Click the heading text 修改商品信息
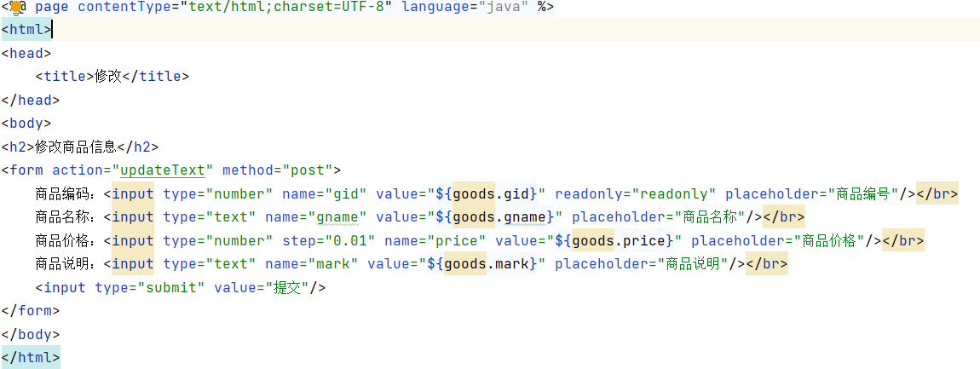The image size is (980, 369). click(76, 147)
